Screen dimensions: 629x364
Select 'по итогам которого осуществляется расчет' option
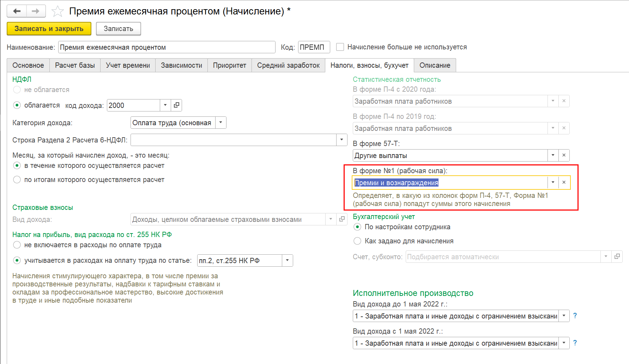17,180
